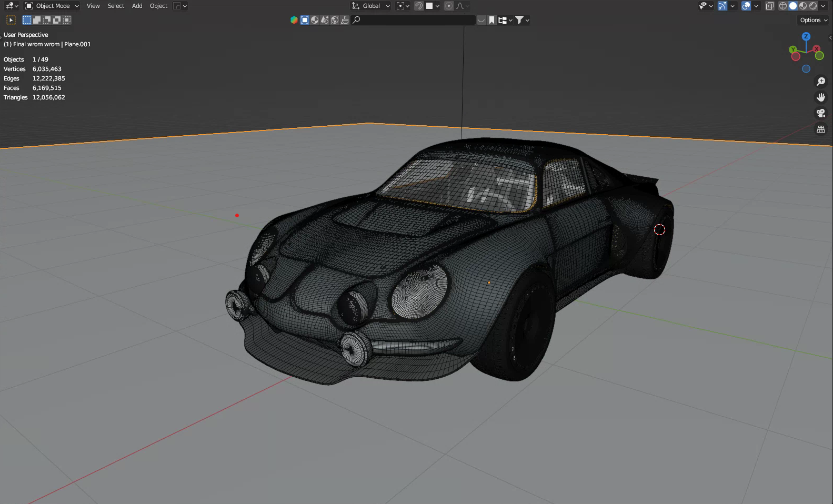Open the Global transform orientation dropdown
This screenshot has width=833, height=504.
tap(371, 6)
